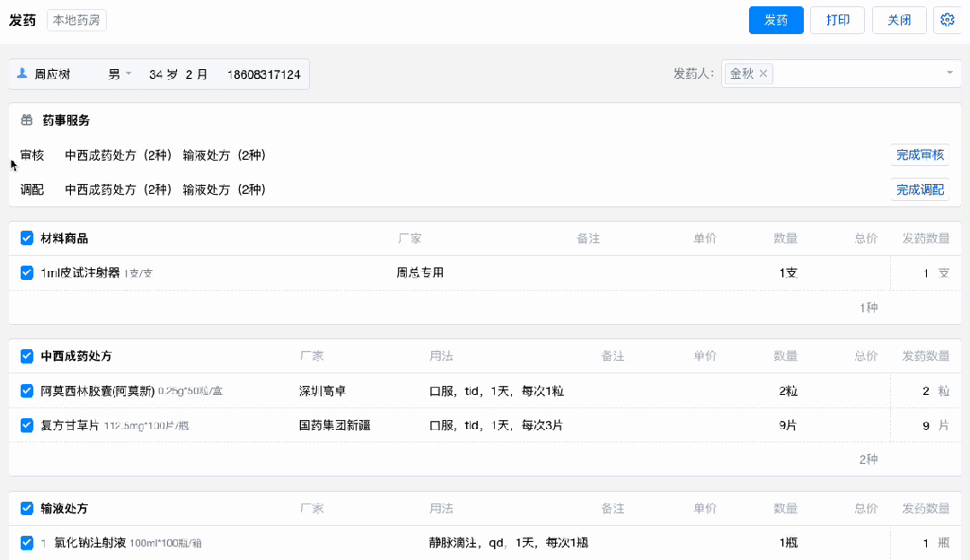Uncheck the 1ml皮试注射器 item checkbox

[27, 273]
